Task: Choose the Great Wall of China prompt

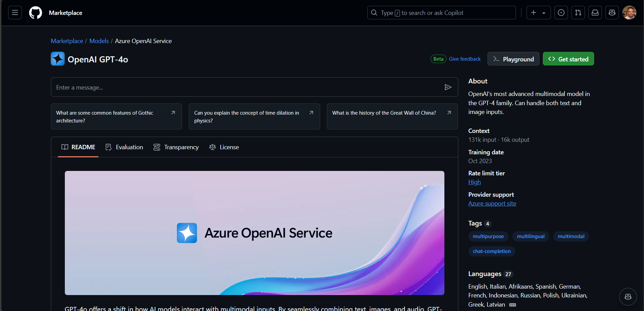Action: [392, 117]
